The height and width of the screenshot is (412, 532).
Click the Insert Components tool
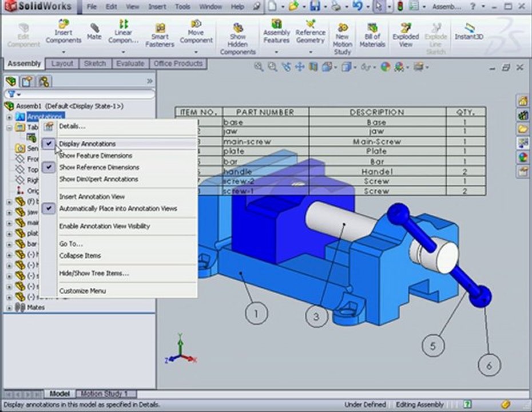tap(63, 31)
